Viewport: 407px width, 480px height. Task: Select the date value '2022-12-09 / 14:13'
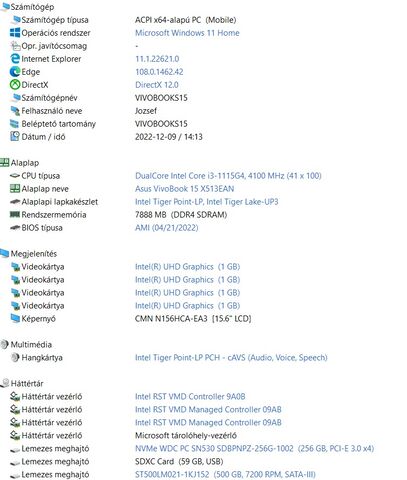[169, 137]
